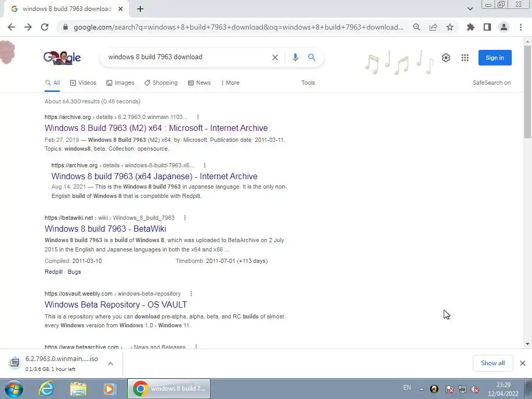This screenshot has height=399, width=532.
Task: Reload the Google search page
Action: point(45,27)
